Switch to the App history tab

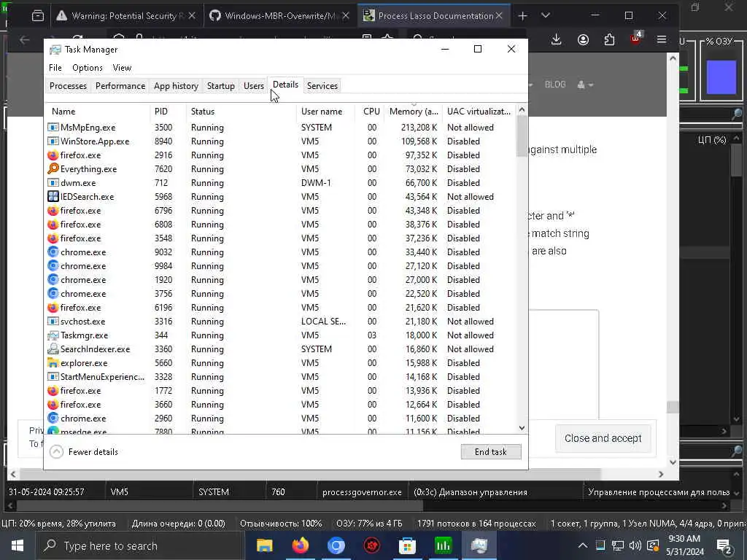click(176, 86)
